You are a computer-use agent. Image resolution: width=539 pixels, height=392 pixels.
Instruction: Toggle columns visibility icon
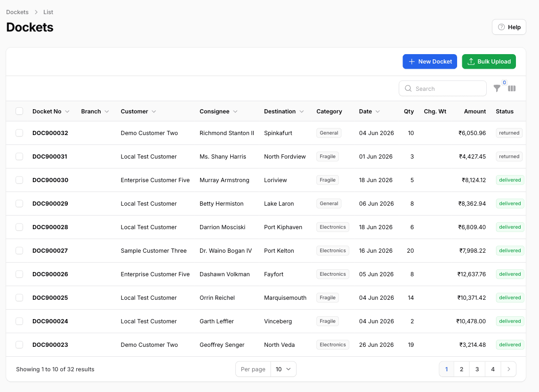tap(512, 88)
